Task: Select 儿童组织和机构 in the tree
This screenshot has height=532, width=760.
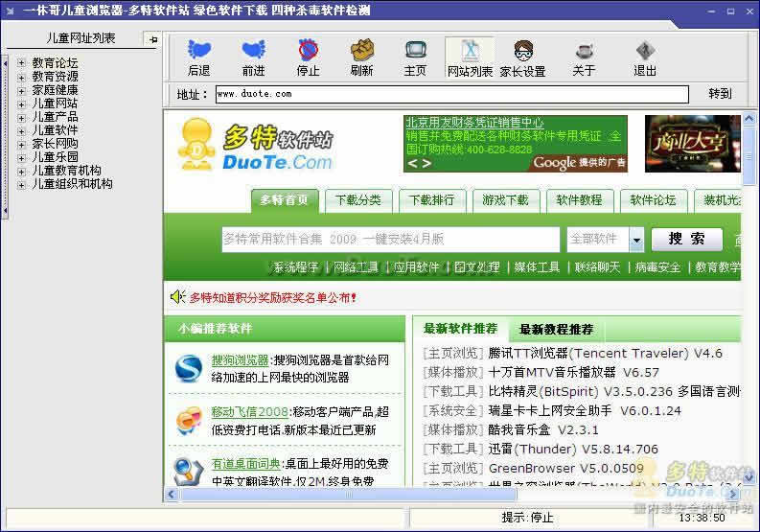Action: [x=72, y=184]
